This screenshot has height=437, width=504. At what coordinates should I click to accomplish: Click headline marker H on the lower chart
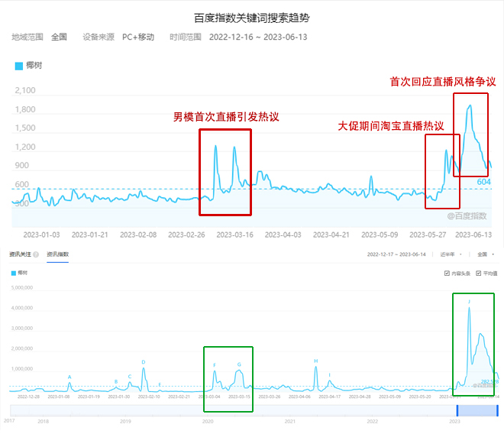(316, 361)
